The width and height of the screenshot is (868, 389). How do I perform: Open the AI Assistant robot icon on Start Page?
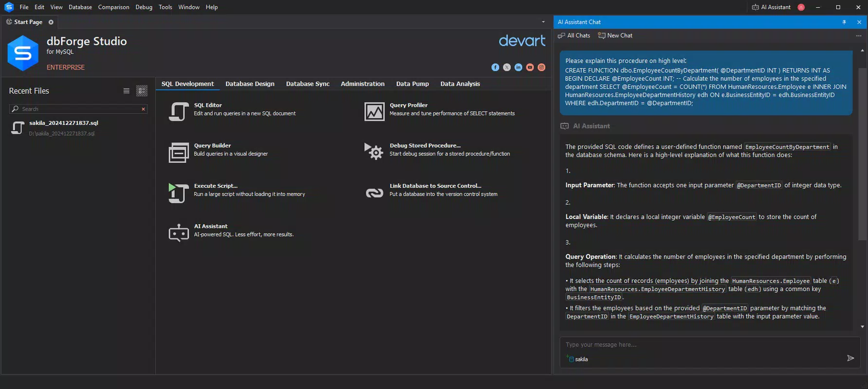(x=179, y=233)
